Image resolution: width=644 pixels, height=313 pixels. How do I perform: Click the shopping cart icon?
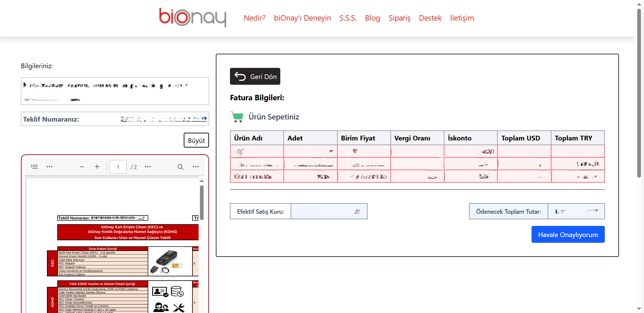point(237,117)
